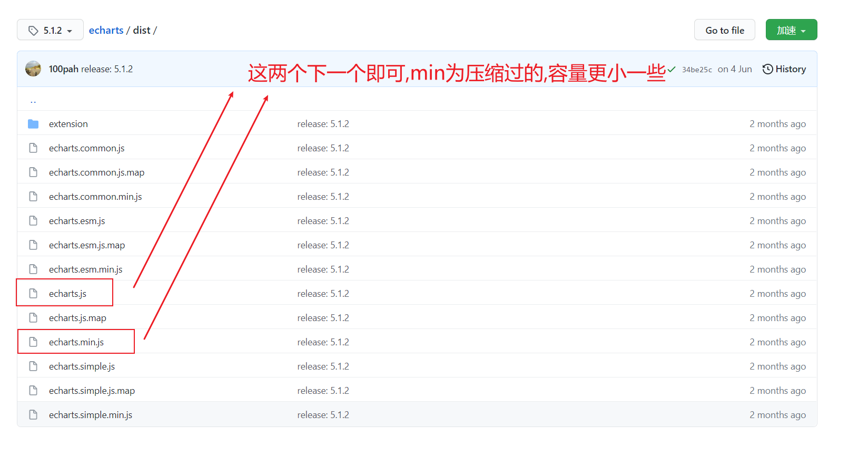The image size is (868, 455).
Task: Open echarts.common.js file
Action: 87,148
